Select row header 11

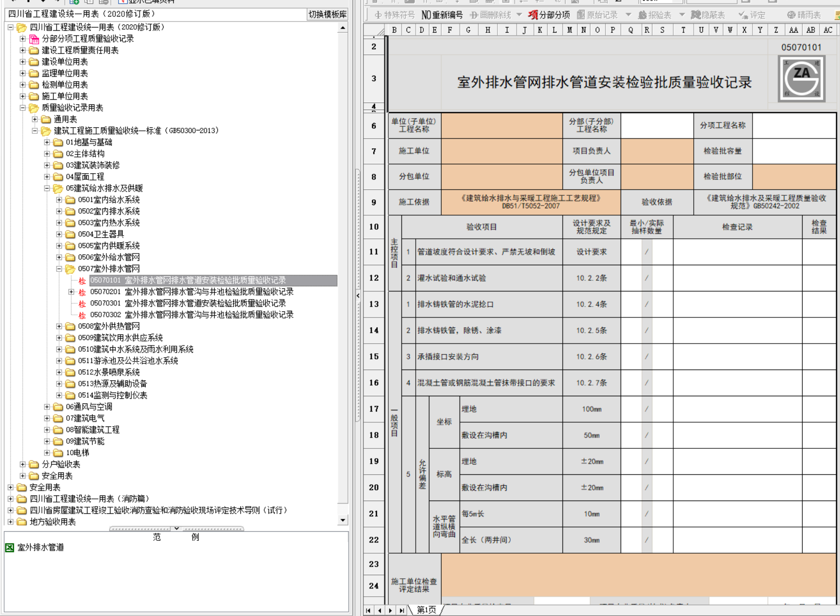click(374, 252)
